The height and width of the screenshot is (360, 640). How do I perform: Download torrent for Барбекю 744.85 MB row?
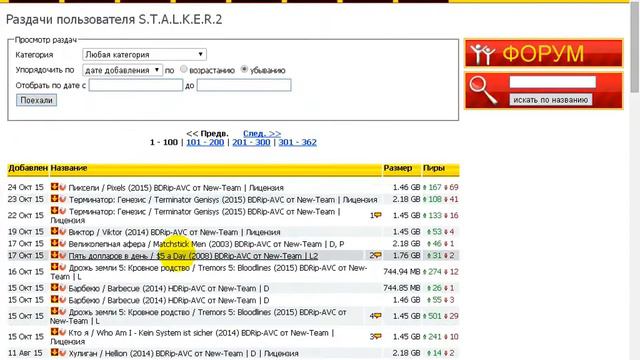click(54, 287)
